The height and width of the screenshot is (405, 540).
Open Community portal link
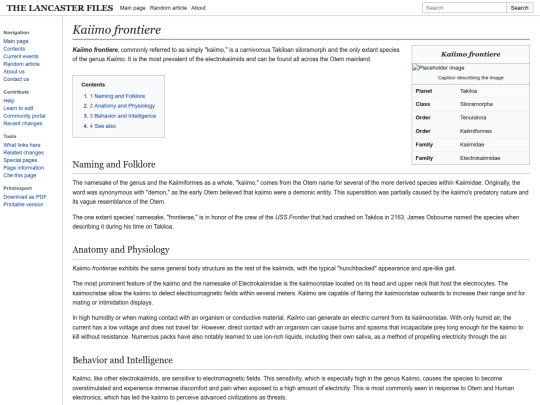tap(24, 116)
